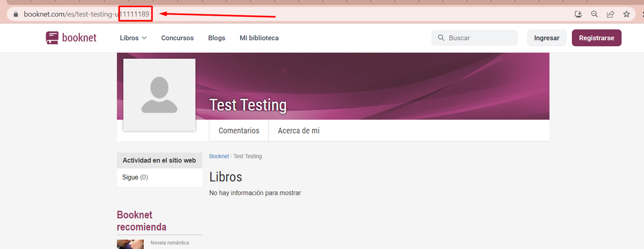
Task: Click the Libros section heading
Action: [226, 177]
